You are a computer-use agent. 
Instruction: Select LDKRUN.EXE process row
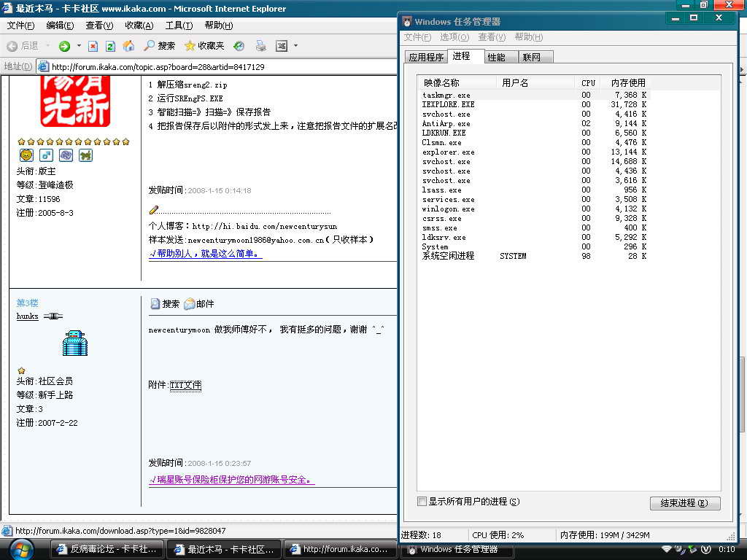point(534,133)
